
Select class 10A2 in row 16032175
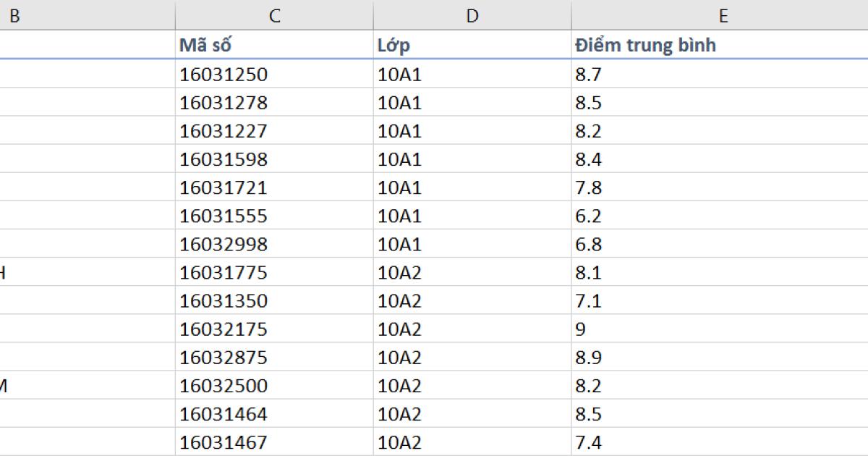[472, 328]
